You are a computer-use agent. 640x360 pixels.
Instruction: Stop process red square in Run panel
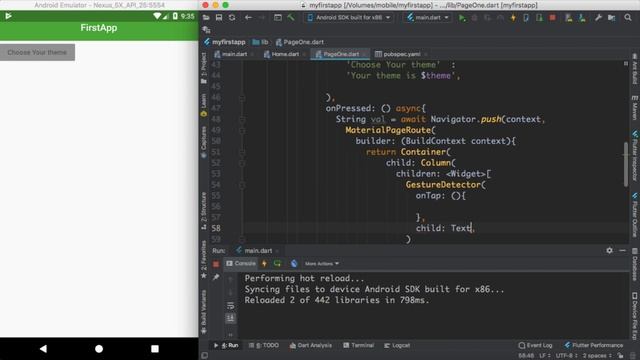click(216, 264)
